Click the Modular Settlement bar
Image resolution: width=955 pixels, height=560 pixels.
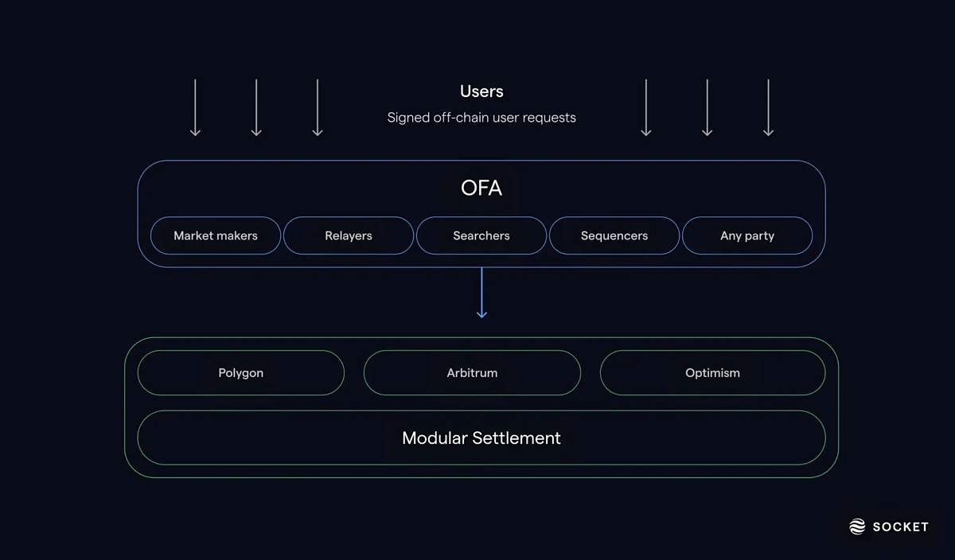point(481,437)
